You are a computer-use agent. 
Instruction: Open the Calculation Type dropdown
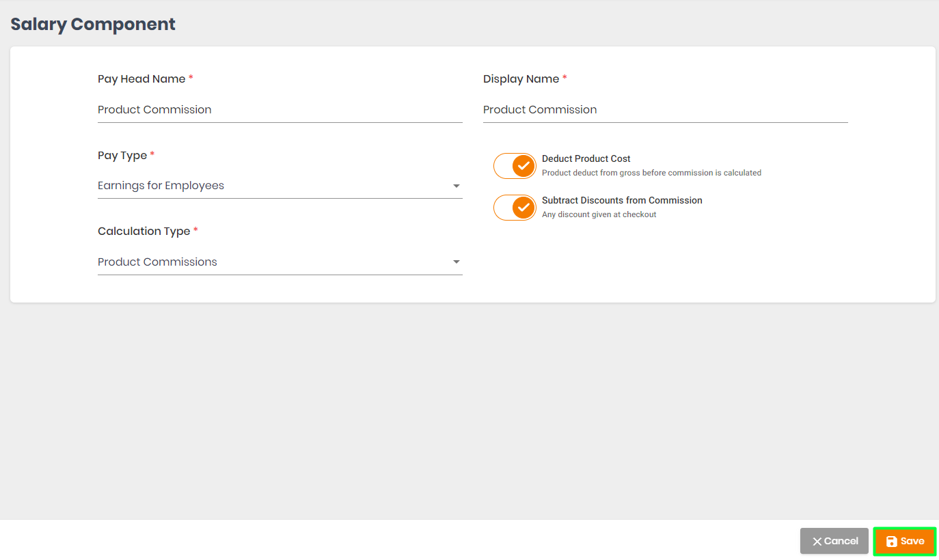[x=280, y=262]
